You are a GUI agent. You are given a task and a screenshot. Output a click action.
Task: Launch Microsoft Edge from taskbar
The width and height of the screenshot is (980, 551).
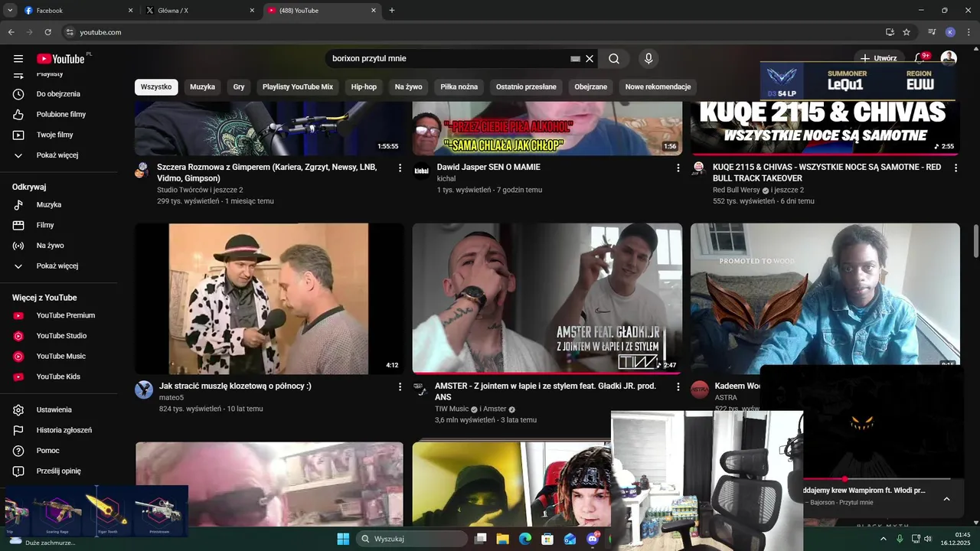(525, 539)
